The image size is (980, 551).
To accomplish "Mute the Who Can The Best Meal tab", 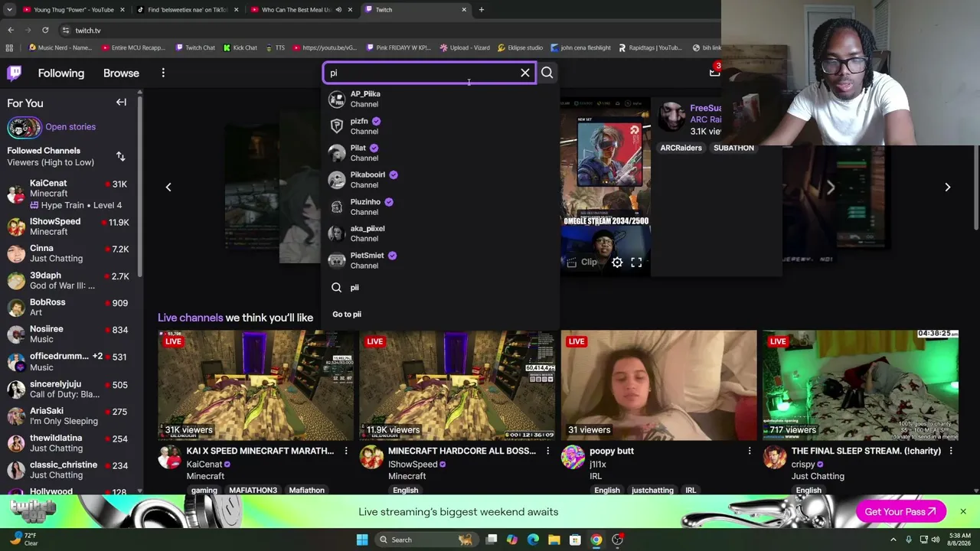I will coord(338,10).
